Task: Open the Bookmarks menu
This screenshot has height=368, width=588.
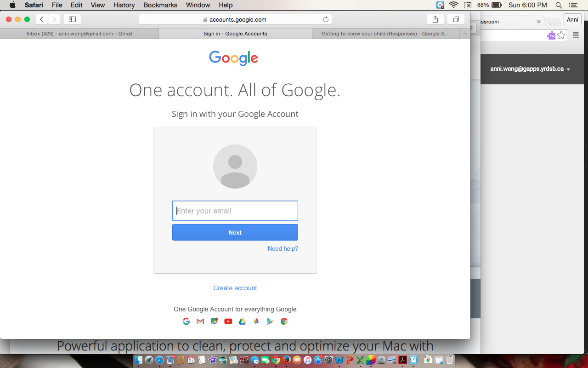Action: [160, 5]
